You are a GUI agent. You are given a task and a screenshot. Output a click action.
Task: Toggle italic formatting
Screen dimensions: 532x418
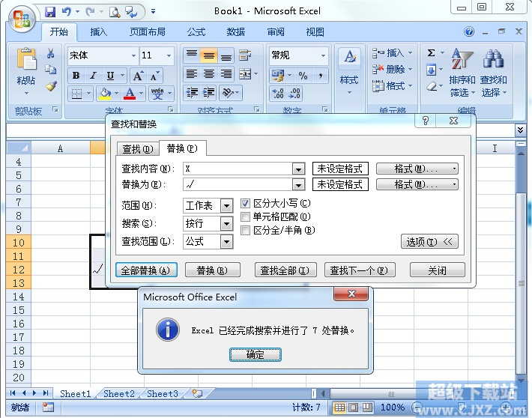pos(93,76)
